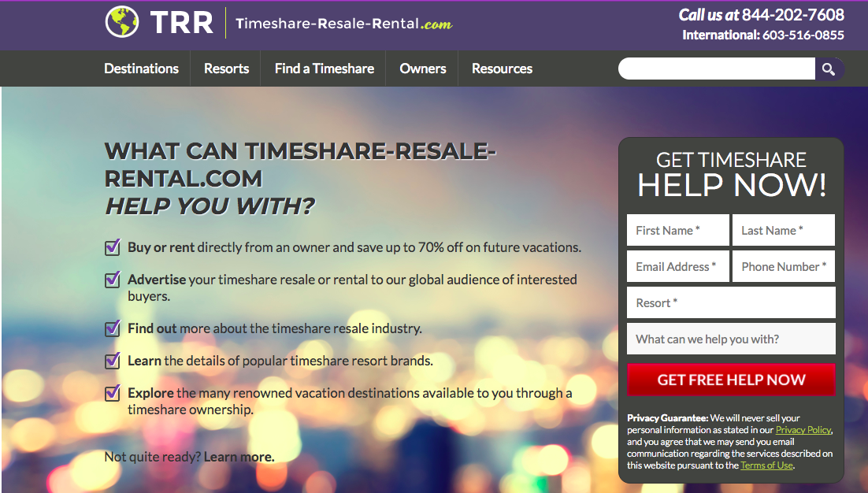Click the Timeshare-Resale-Rental.com site title

(x=343, y=24)
